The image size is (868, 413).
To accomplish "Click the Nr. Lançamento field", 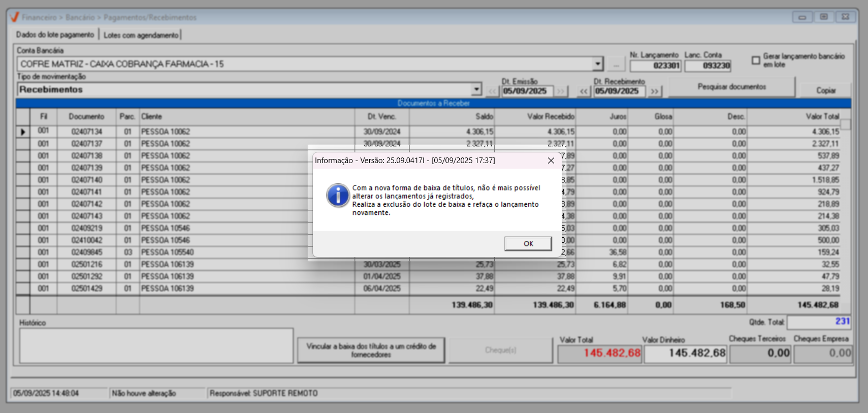I will (655, 66).
